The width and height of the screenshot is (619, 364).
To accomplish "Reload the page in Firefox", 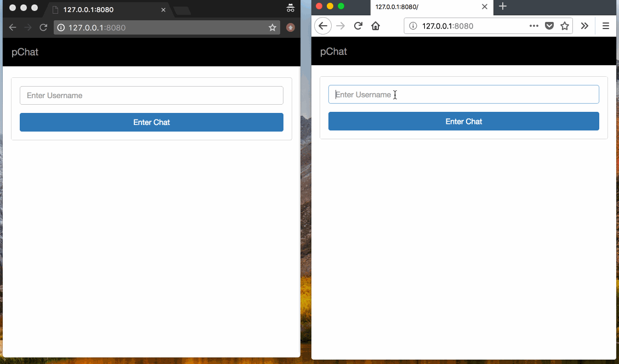I will pyautogui.click(x=358, y=25).
